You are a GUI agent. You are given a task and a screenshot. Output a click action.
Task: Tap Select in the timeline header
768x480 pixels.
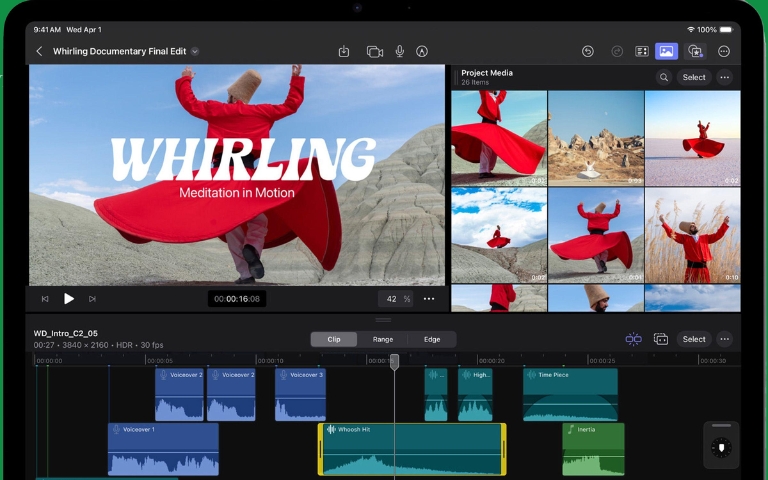[694, 339]
